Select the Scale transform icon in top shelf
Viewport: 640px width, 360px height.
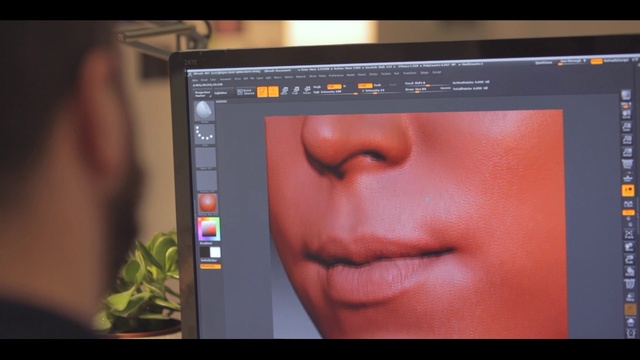tap(296, 90)
